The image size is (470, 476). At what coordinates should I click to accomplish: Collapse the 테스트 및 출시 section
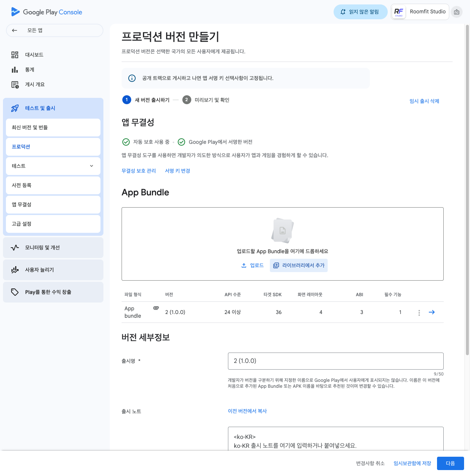coord(53,108)
